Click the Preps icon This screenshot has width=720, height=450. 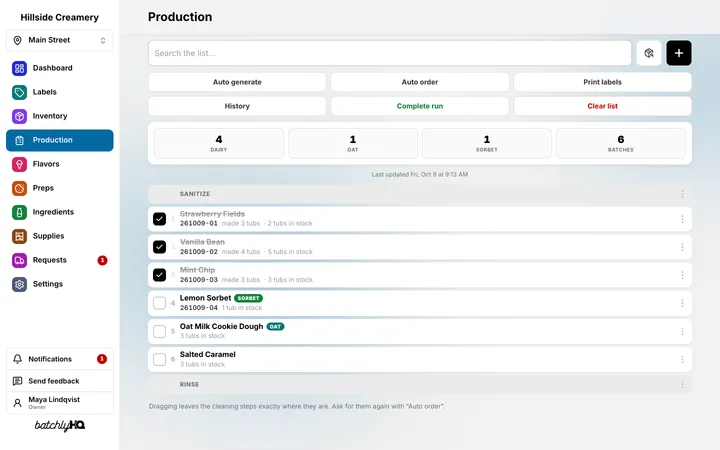(19, 188)
